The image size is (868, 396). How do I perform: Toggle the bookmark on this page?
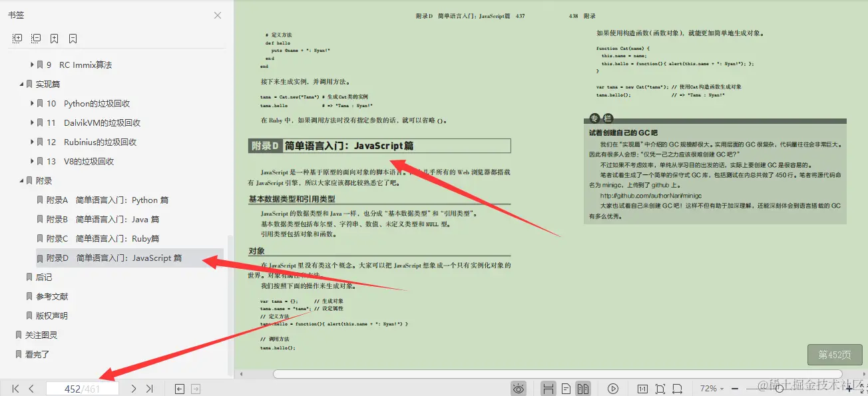click(54, 38)
